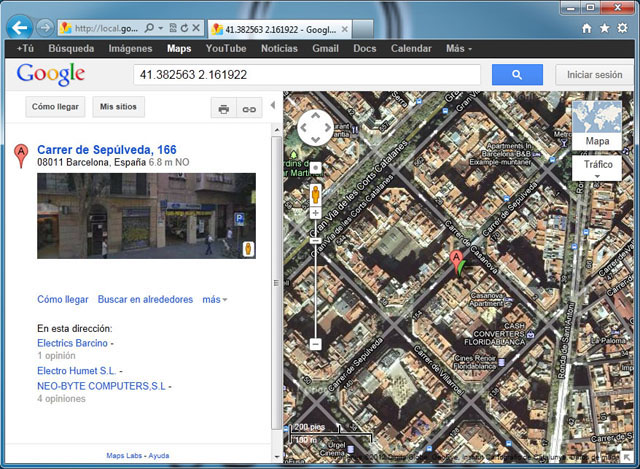Stop loading with the address bar X

click(x=196, y=28)
